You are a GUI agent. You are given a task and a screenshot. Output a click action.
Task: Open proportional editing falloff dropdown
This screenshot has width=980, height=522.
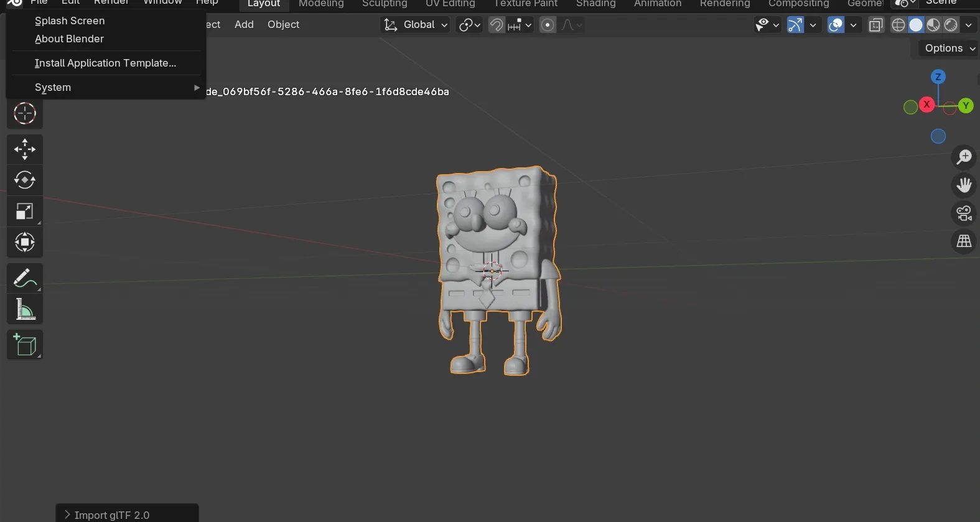click(x=572, y=25)
